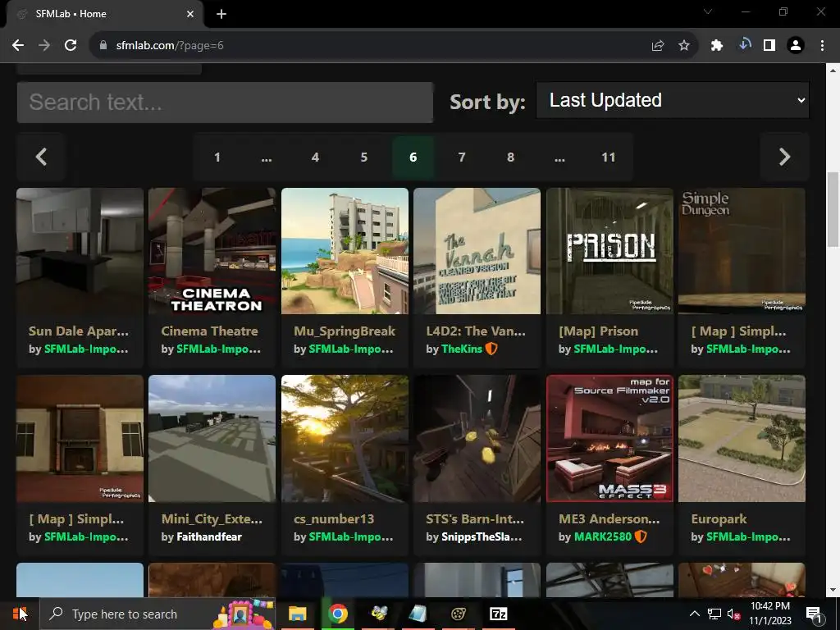Open a new browser tab
The width and height of the screenshot is (840, 630).
point(221,14)
